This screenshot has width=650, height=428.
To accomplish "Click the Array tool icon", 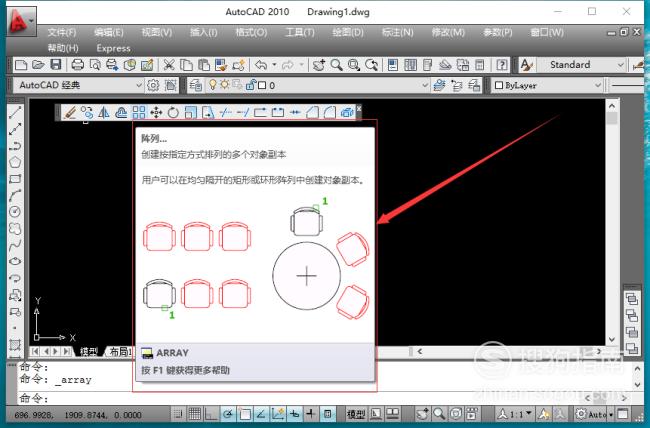I will [x=139, y=112].
